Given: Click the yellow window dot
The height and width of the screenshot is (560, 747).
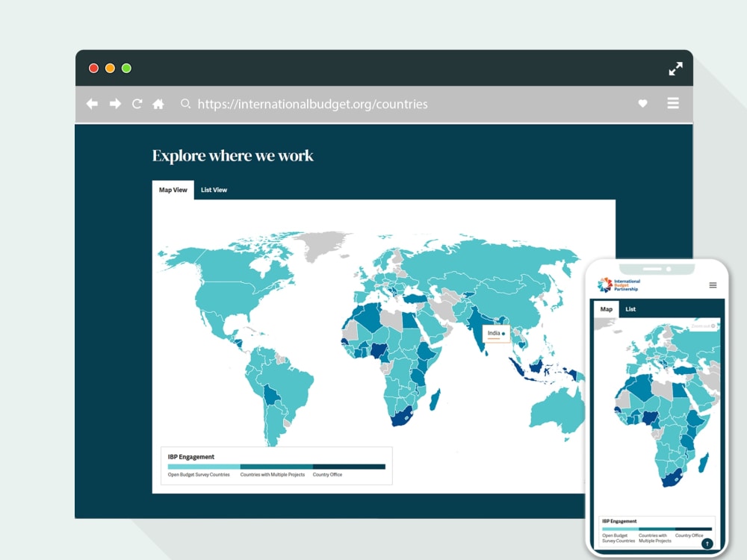Looking at the screenshot, I should [110, 68].
